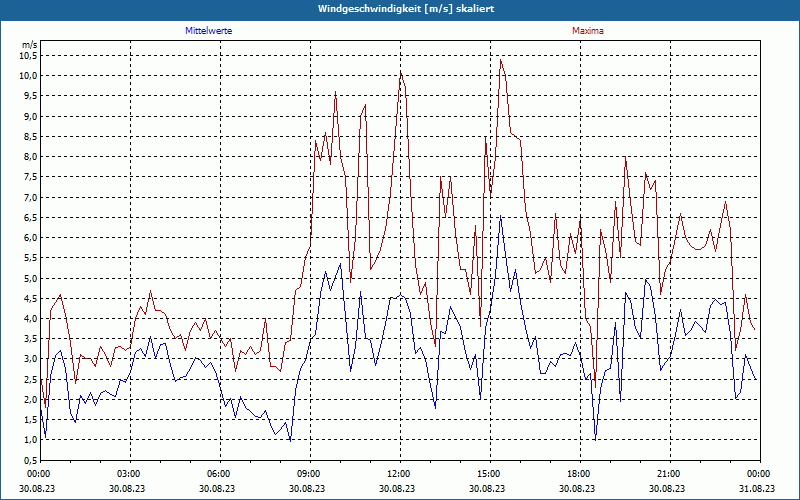Image resolution: width=800 pixels, height=500 pixels.
Task: Click the '2,5' y-axis value
Action: click(x=30, y=379)
